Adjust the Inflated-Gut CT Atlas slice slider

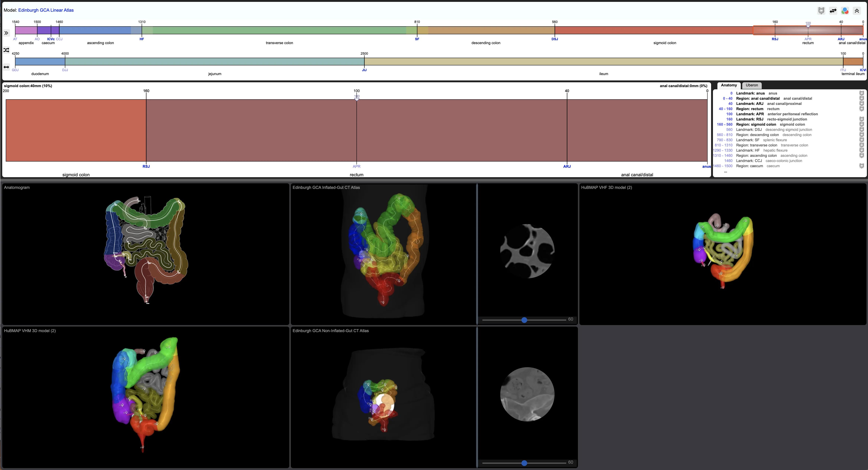click(x=524, y=320)
